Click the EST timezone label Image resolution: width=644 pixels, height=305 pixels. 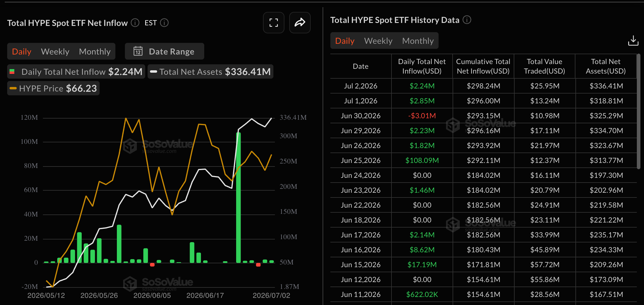pos(151,23)
